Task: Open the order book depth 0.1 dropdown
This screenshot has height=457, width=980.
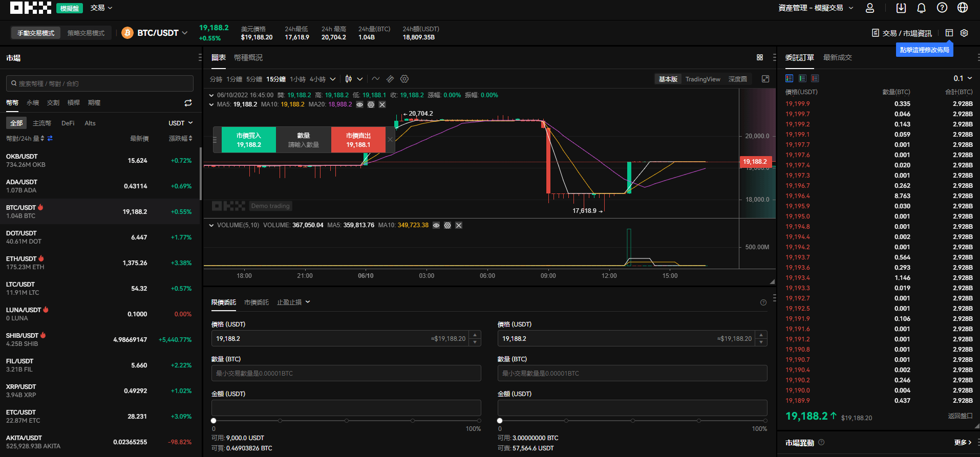Action: click(x=963, y=78)
